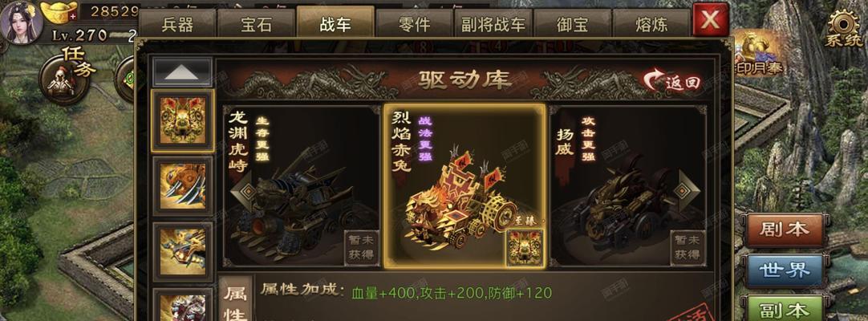Viewport: 868px width, 321px height.
Task: Switch to the 宝石 tab
Action: pos(256,24)
